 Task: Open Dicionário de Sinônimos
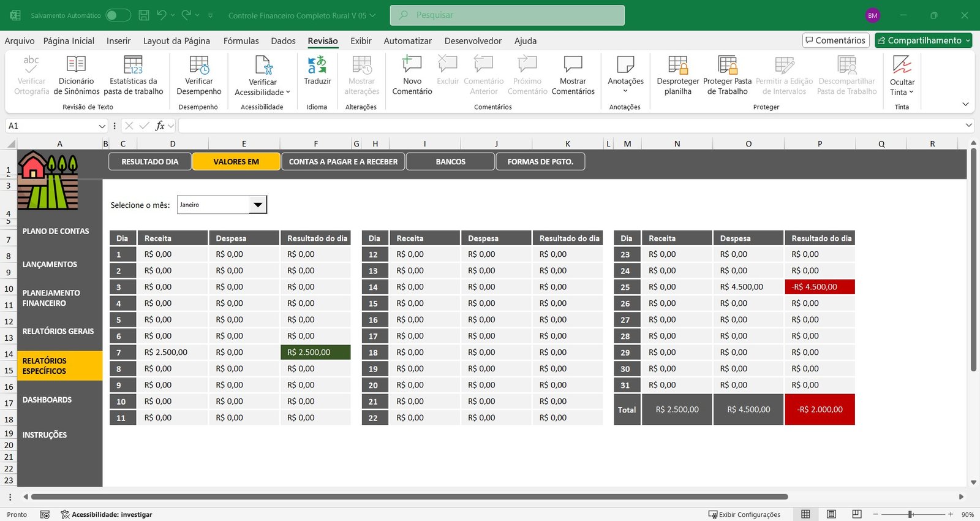pyautogui.click(x=76, y=65)
